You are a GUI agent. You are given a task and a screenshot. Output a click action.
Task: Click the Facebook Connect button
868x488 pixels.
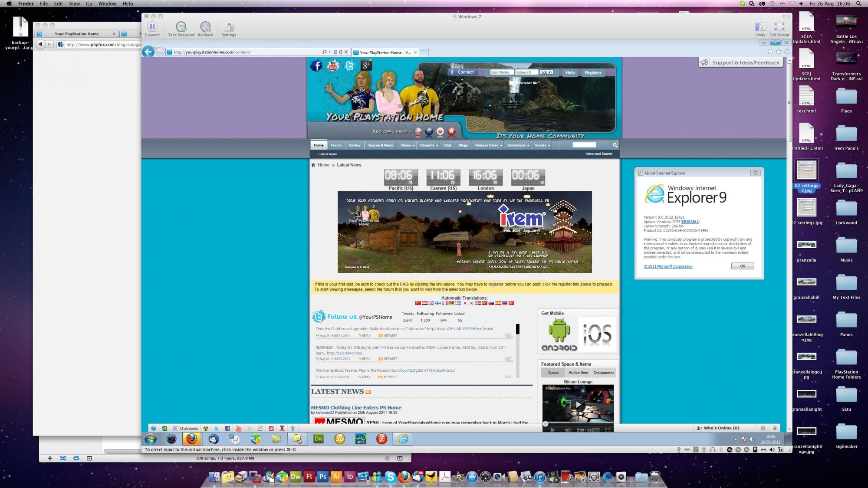(463, 72)
